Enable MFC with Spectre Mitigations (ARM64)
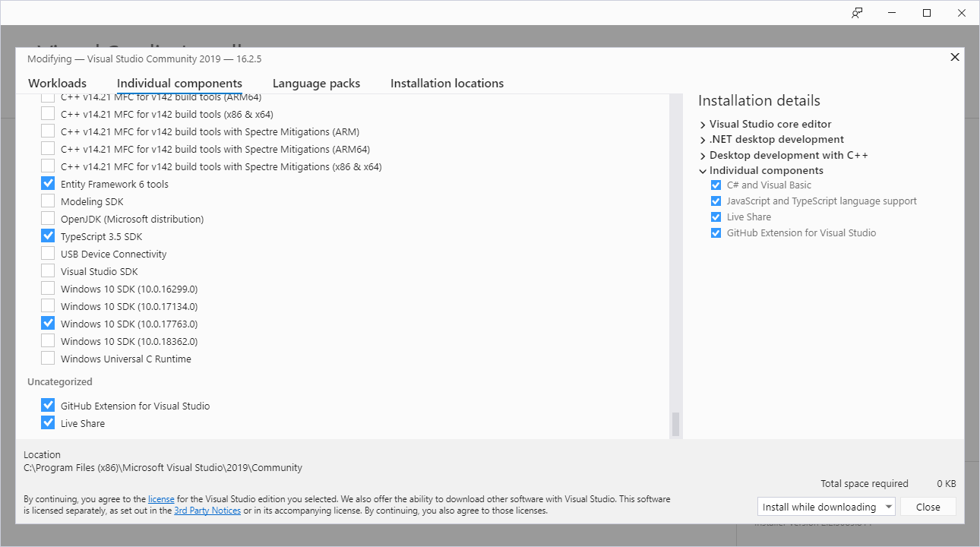Screen dimensions: 980x547 (x=48, y=149)
